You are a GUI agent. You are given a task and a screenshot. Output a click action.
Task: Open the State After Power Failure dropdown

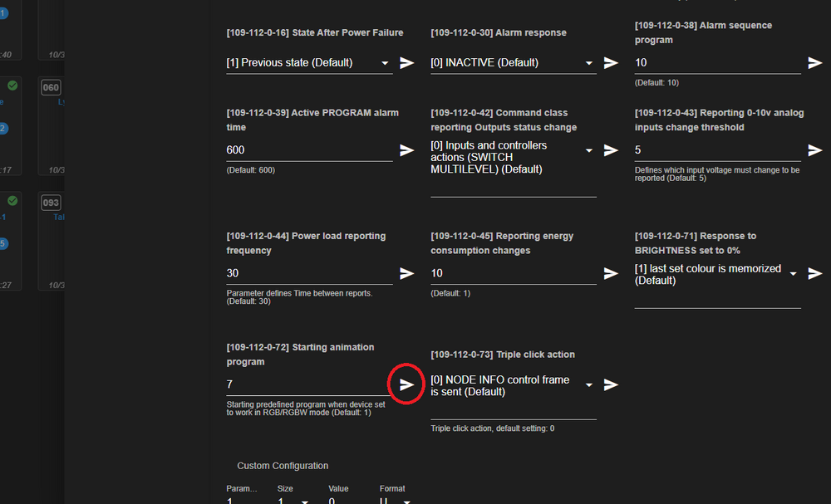(309, 62)
